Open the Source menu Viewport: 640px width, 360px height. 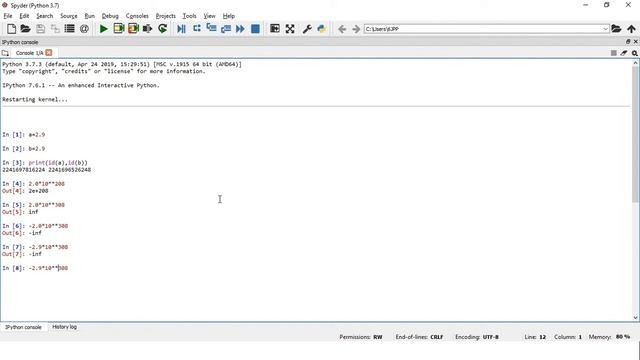69,16
